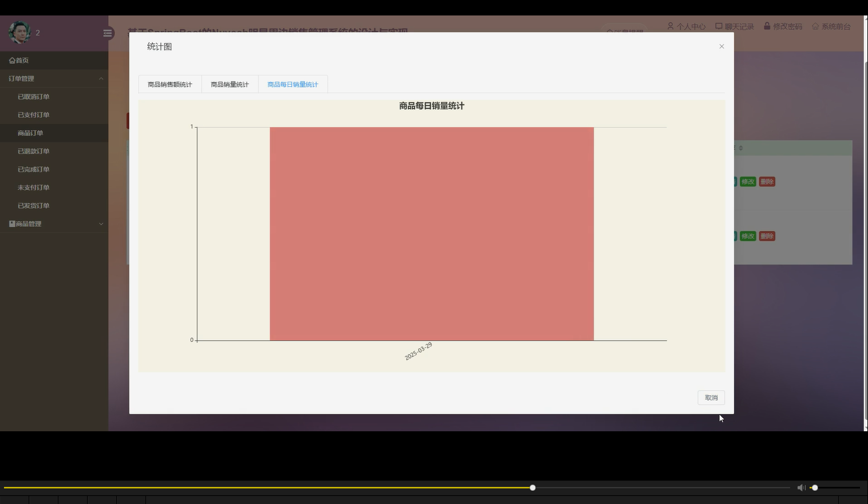868x504 pixels.
Task: Click the first row's green 修改 button
Action: (748, 182)
